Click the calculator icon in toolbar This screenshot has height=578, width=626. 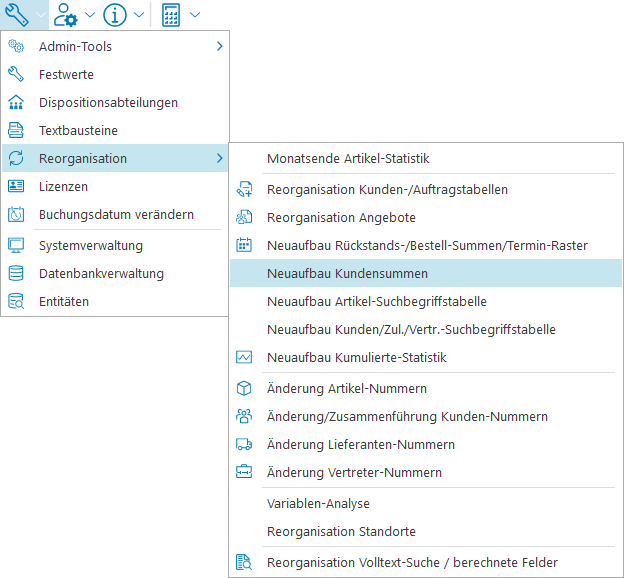[171, 14]
